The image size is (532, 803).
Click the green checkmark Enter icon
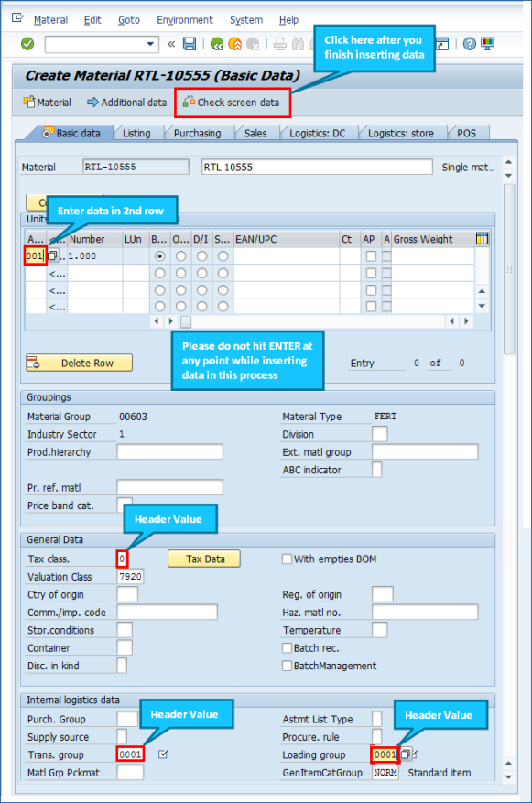tap(27, 44)
